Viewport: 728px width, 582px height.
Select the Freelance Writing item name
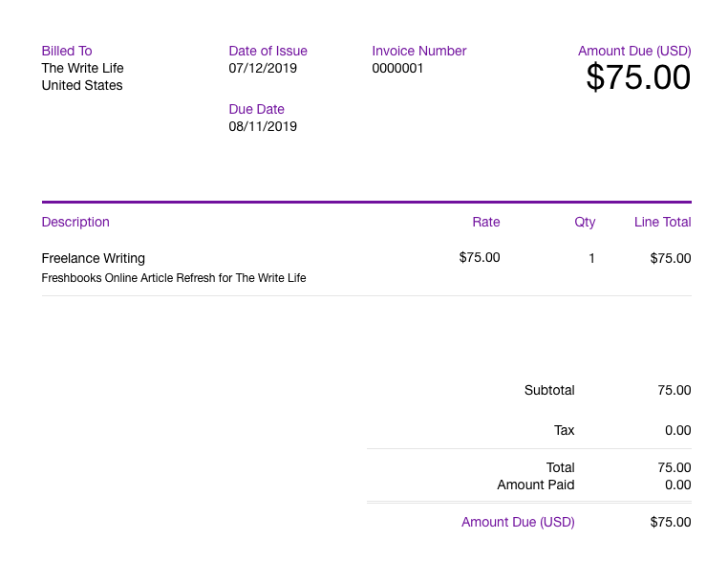click(94, 258)
